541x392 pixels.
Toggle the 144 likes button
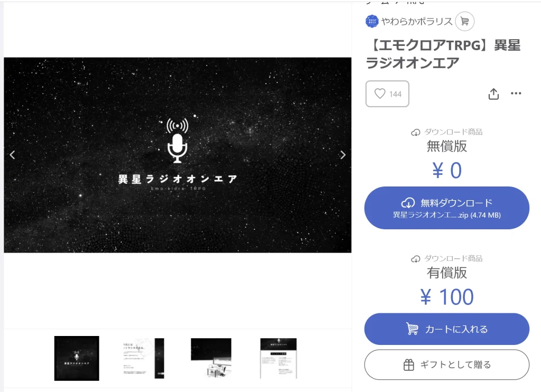pos(387,94)
